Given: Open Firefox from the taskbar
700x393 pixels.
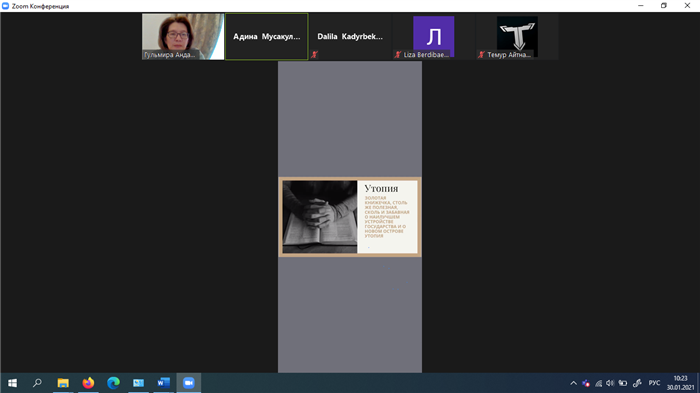Looking at the screenshot, I should tap(88, 383).
